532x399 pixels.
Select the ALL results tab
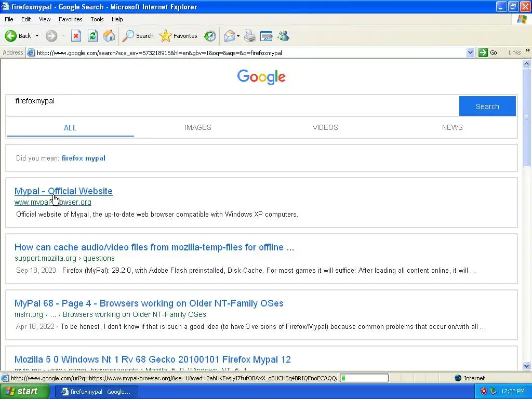pos(70,128)
